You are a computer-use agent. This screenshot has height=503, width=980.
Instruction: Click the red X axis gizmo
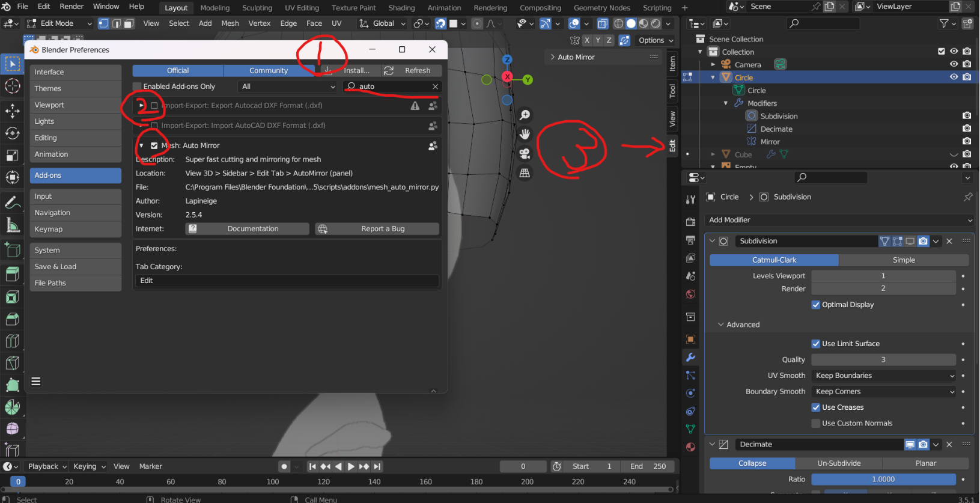508,77
